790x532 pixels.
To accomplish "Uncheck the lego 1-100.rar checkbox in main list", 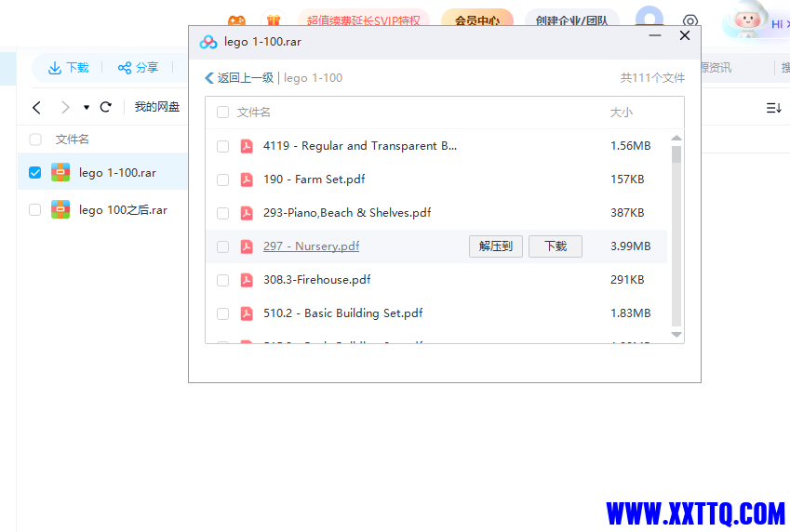I will (34, 173).
